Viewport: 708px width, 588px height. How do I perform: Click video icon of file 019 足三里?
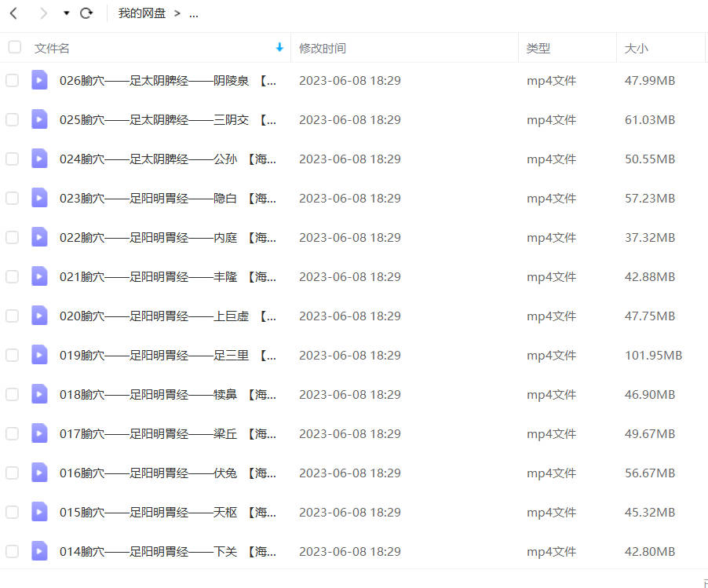coord(39,355)
